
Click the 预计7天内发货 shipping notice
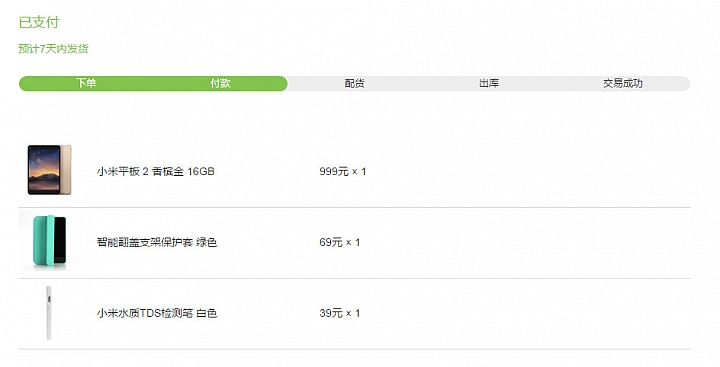[x=53, y=49]
